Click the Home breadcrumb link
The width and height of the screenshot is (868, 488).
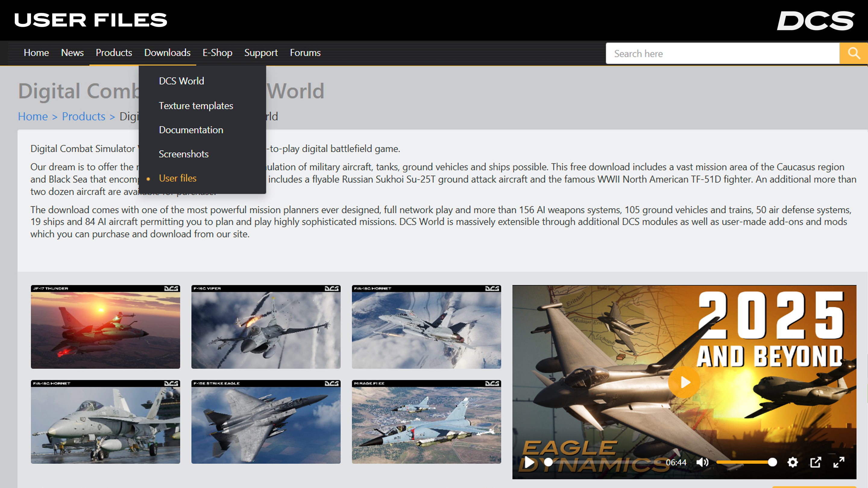(x=33, y=117)
